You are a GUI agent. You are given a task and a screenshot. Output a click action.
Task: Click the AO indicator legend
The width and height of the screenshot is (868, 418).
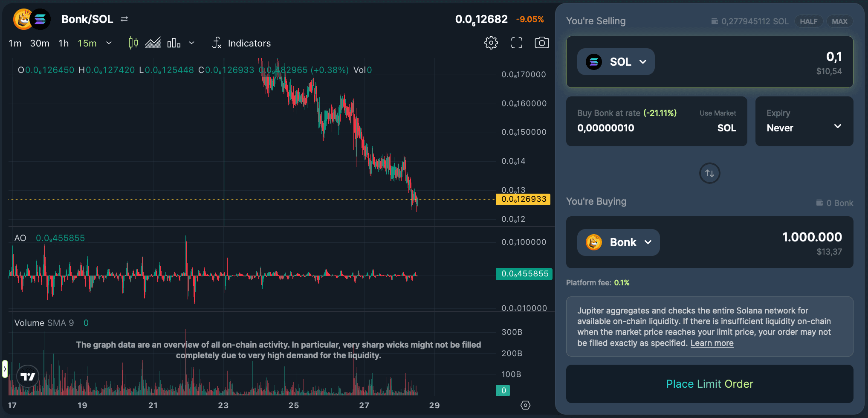click(49, 238)
